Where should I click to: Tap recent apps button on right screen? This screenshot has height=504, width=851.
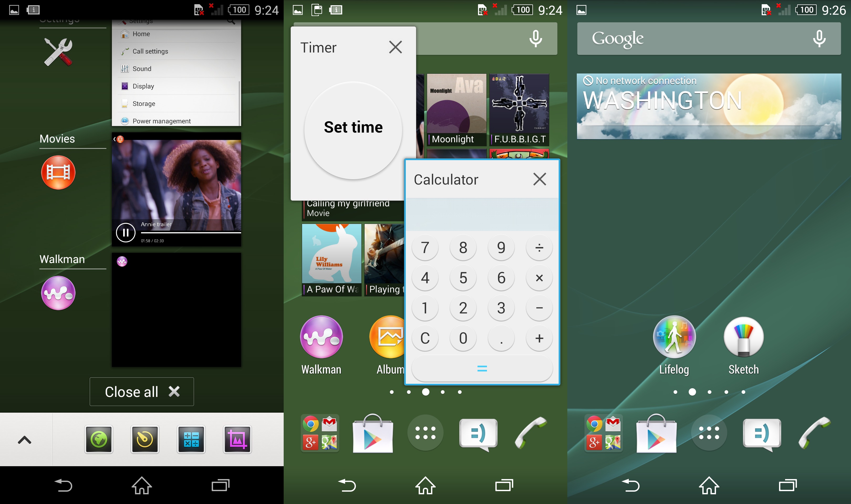point(788,485)
